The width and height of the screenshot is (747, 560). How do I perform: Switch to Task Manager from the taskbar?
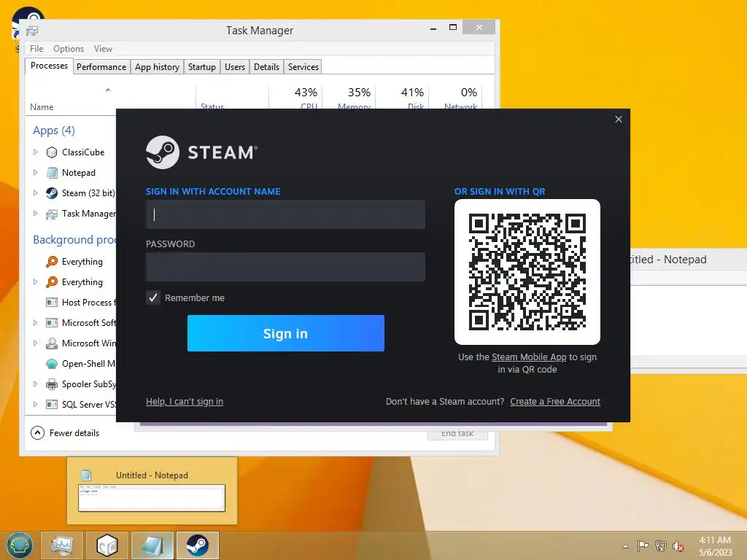coord(62,545)
